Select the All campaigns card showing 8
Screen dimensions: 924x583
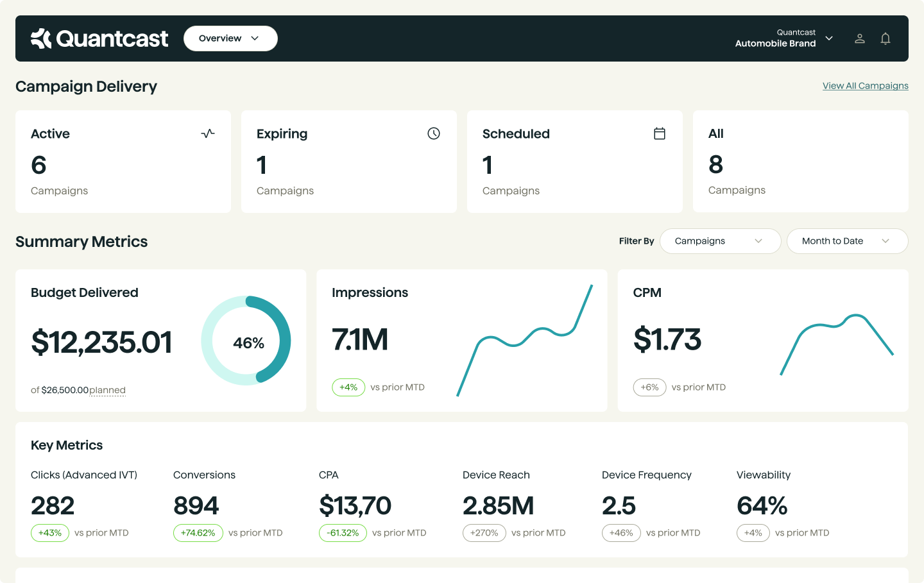click(x=800, y=161)
